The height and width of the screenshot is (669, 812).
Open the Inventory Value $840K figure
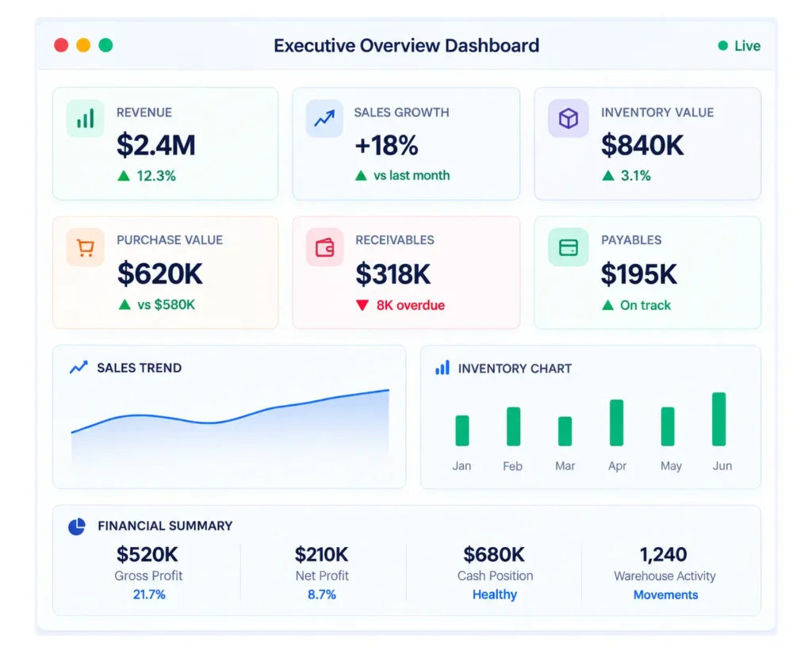pos(642,145)
